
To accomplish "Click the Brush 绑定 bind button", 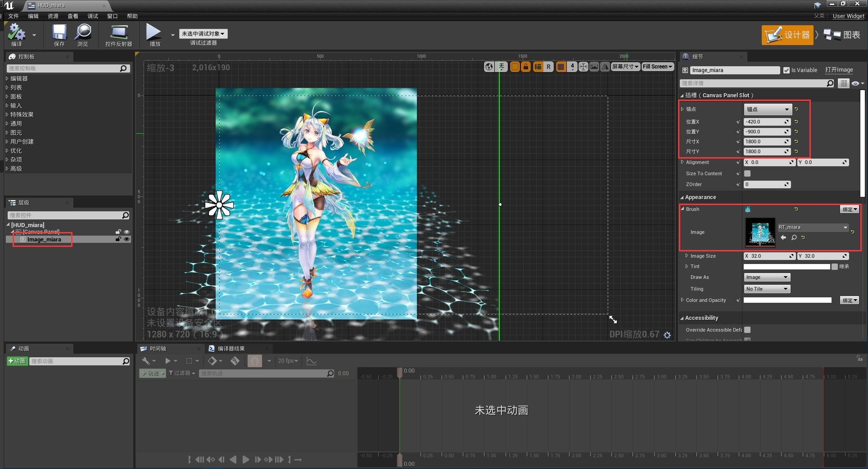I will coord(850,209).
